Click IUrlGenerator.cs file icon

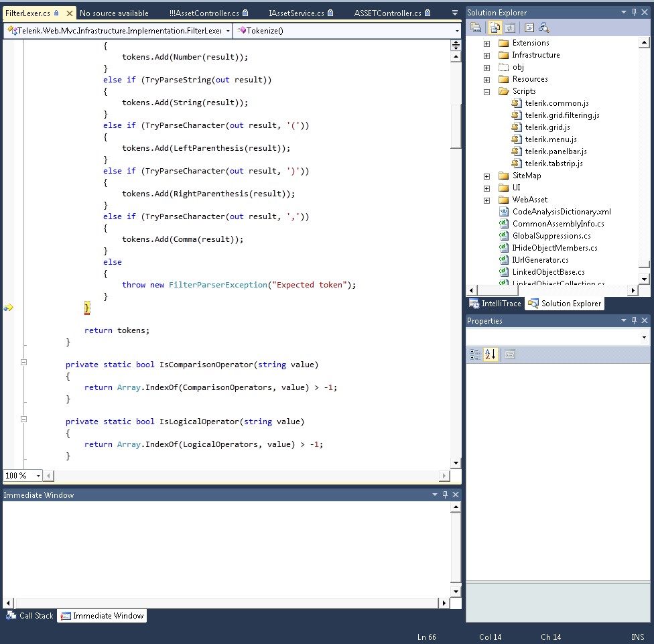tap(504, 260)
